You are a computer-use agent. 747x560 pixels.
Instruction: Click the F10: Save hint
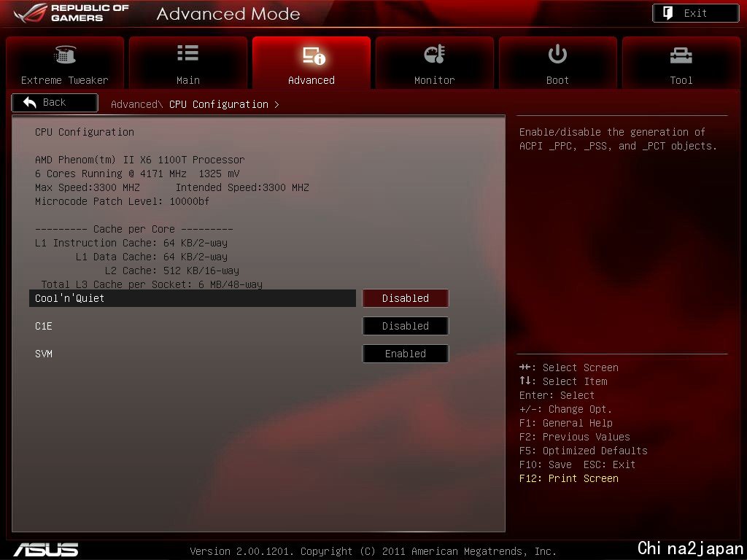(546, 464)
